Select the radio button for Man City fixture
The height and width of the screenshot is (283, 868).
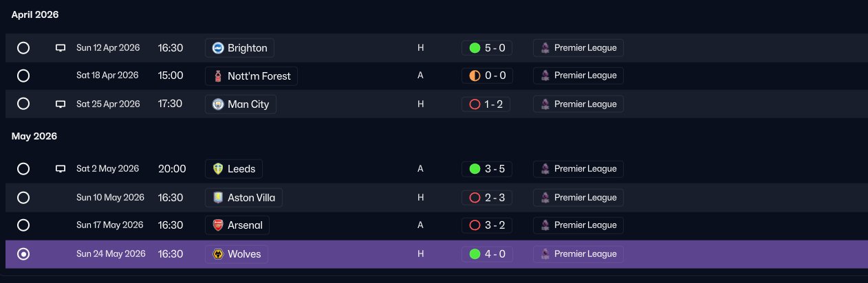click(23, 104)
